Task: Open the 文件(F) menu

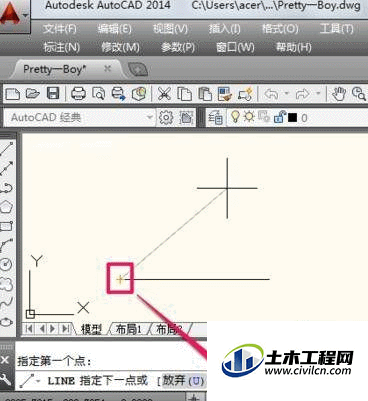Action: (60, 29)
